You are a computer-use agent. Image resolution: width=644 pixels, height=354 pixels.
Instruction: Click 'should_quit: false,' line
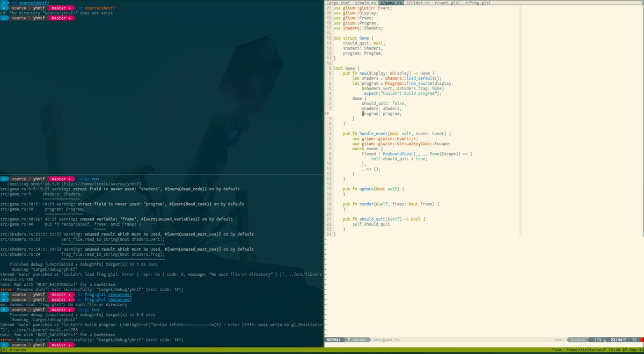(x=384, y=104)
